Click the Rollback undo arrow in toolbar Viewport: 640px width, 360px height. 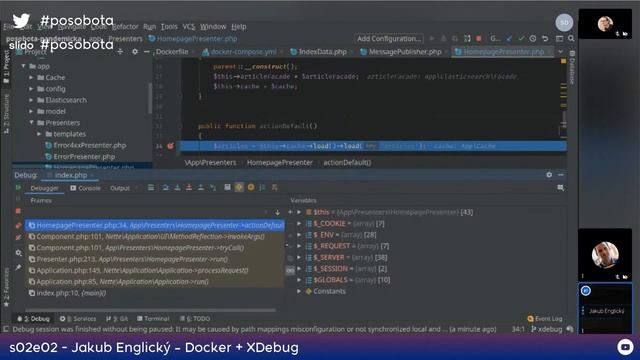(545, 38)
